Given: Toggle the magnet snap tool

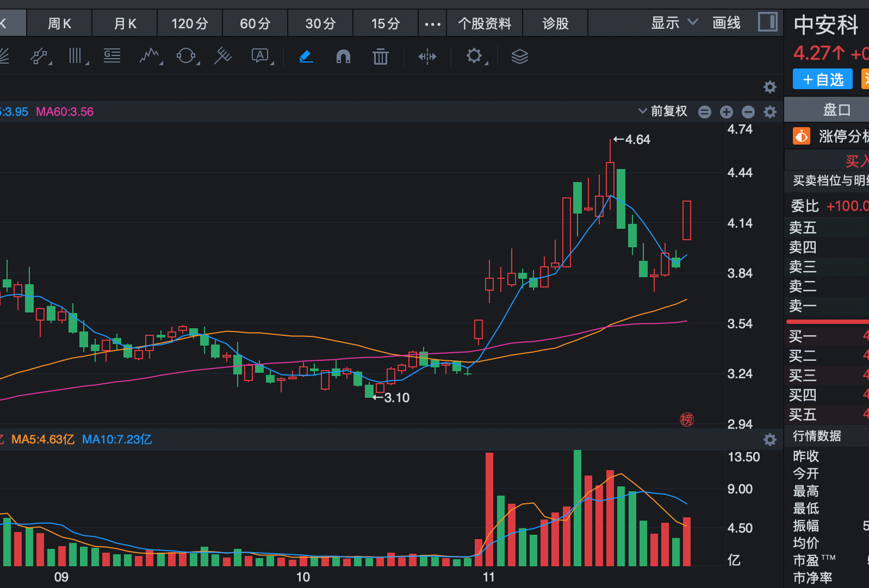Looking at the screenshot, I should point(343,56).
